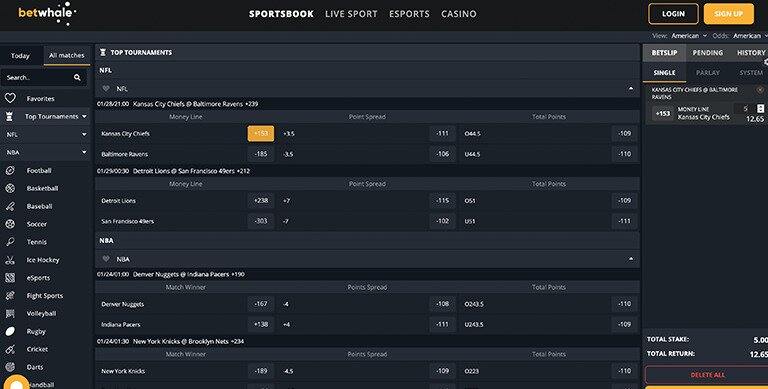Toggle New York Knicks -189 match winner
Screen dimensions: 768x389
pyautogui.click(x=261, y=371)
